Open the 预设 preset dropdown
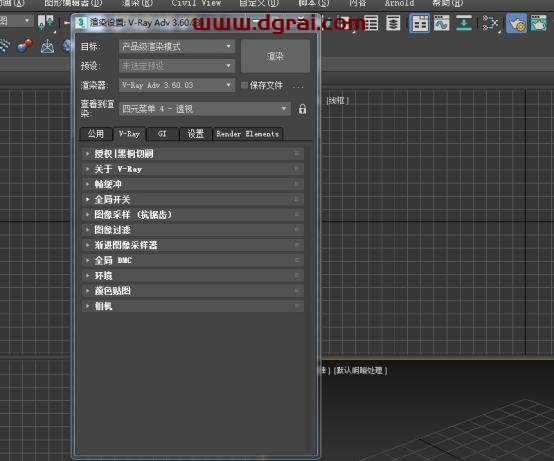The image size is (554, 461). pyautogui.click(x=177, y=66)
